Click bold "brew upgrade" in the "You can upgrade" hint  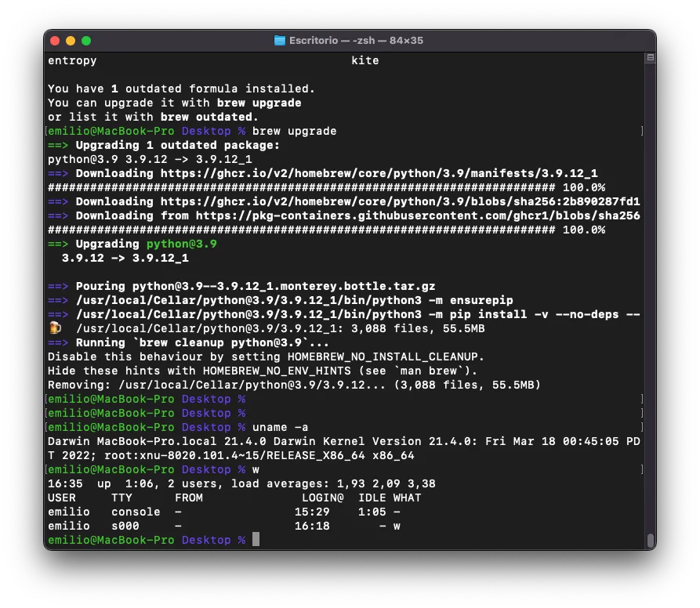pyautogui.click(x=259, y=103)
